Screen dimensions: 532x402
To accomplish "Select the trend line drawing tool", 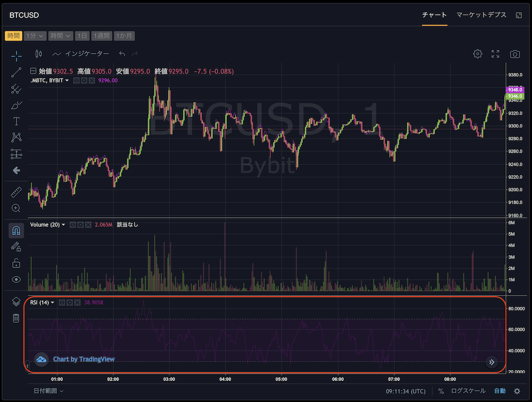I will [x=16, y=73].
